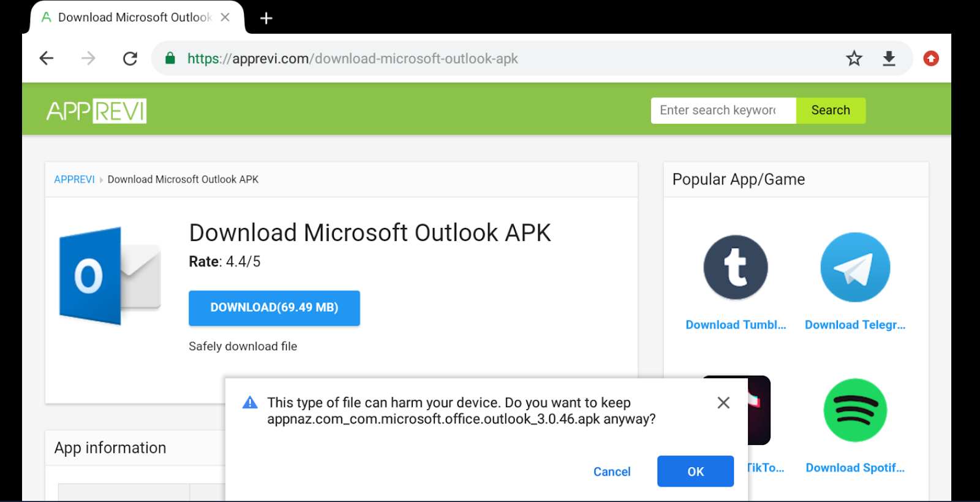980x502 pixels.
Task: Follow the APPREVI breadcrumb link
Action: [74, 180]
